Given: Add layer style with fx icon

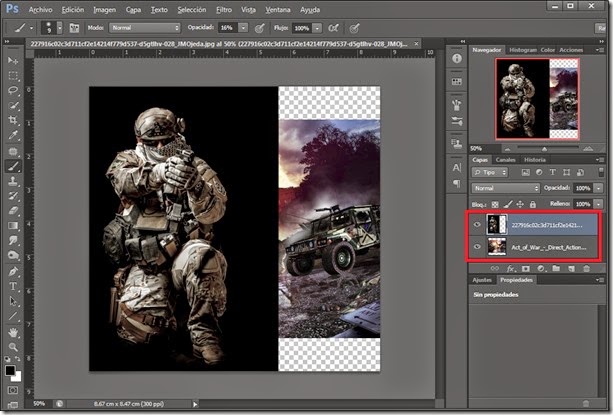Looking at the screenshot, I should [510, 268].
